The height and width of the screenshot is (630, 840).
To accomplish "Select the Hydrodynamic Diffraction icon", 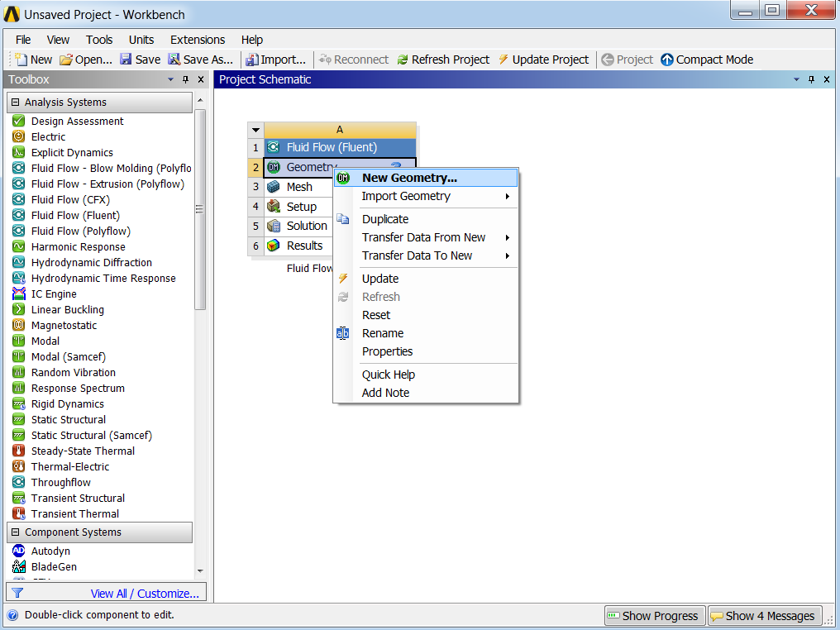I will pos(19,262).
